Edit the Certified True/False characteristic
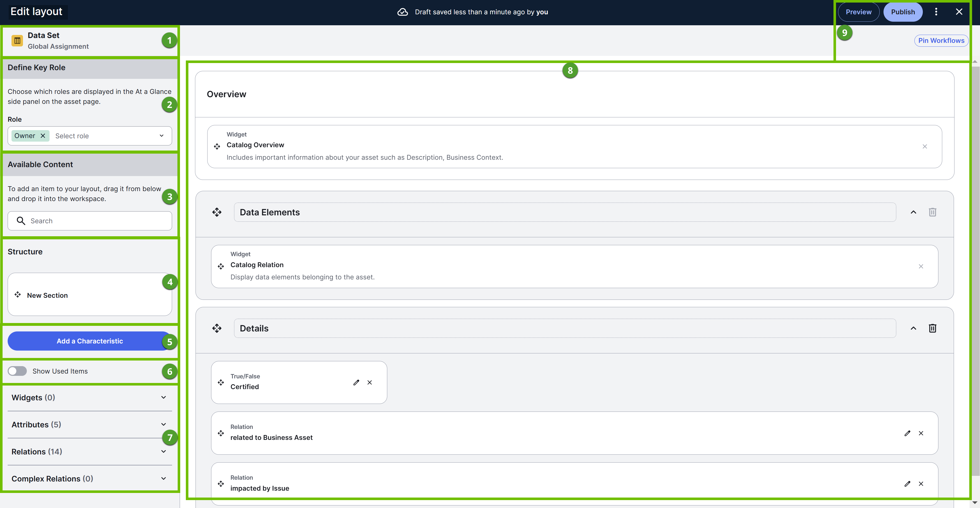980x508 pixels. click(356, 382)
